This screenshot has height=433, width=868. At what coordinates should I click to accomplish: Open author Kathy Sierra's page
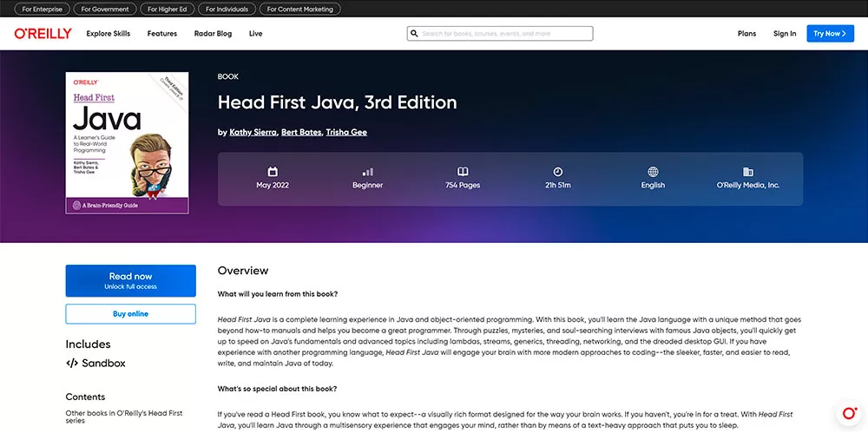point(253,133)
